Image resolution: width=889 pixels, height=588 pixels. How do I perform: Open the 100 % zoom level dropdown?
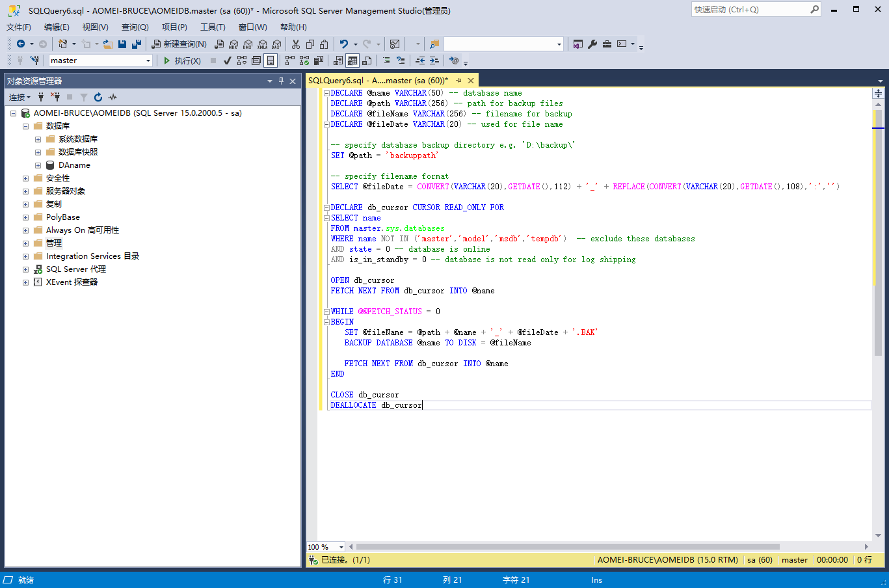point(341,547)
